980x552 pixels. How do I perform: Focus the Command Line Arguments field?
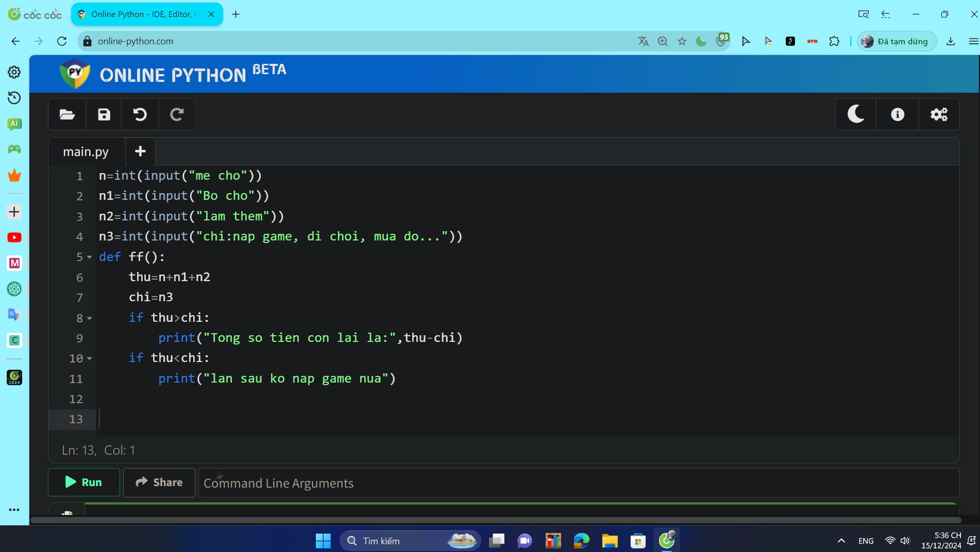(x=579, y=483)
